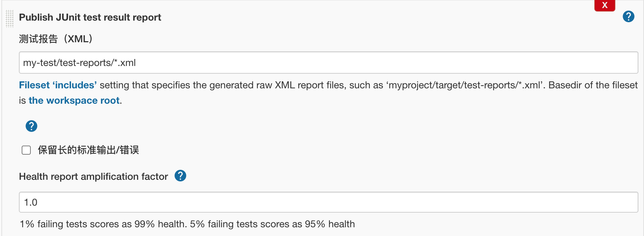Delete the Publish JUnit step with red X

pyautogui.click(x=604, y=5)
